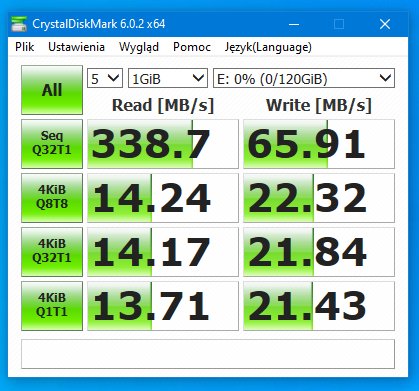Viewport: 419px width, 391px height.
Task: Click the 4KiB Q8T8 write result 22.32
Action: click(x=319, y=198)
